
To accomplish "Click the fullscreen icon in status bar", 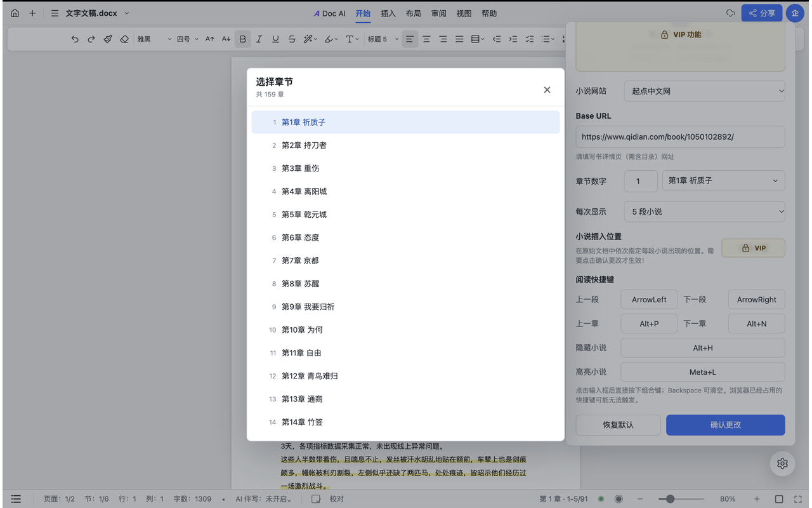I will tap(799, 499).
